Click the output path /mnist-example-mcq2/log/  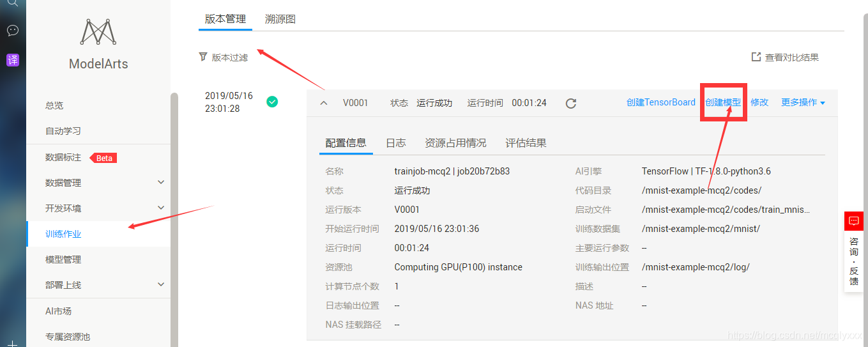click(696, 267)
